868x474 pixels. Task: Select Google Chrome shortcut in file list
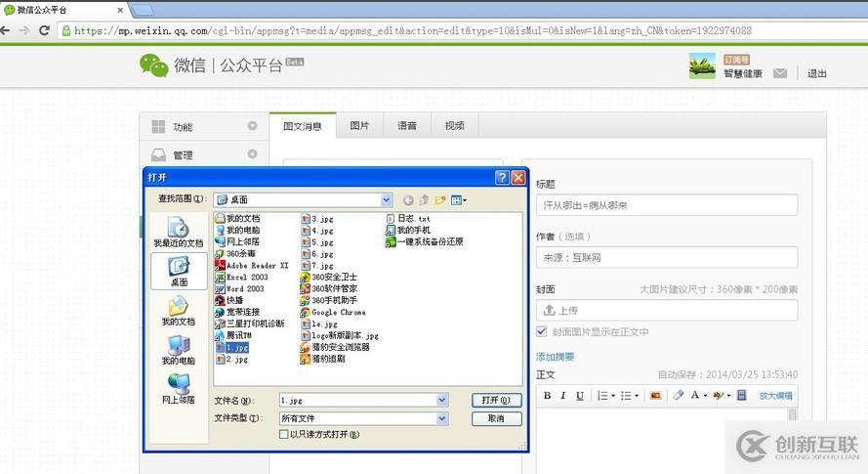(x=338, y=313)
